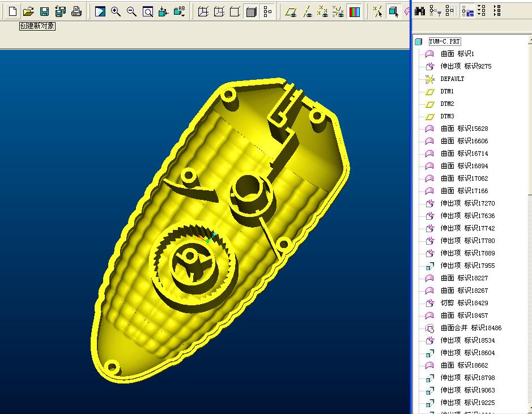The image size is (532, 414).
Task: Switch to shaded display mode
Action: coord(251,11)
